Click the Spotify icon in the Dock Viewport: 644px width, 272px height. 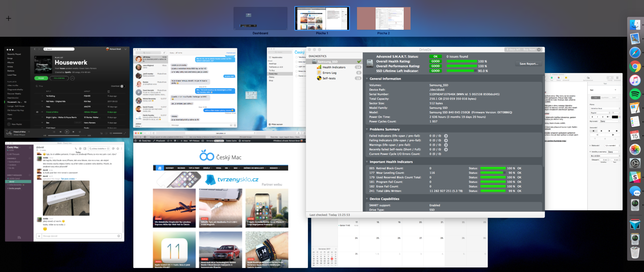coord(635,94)
